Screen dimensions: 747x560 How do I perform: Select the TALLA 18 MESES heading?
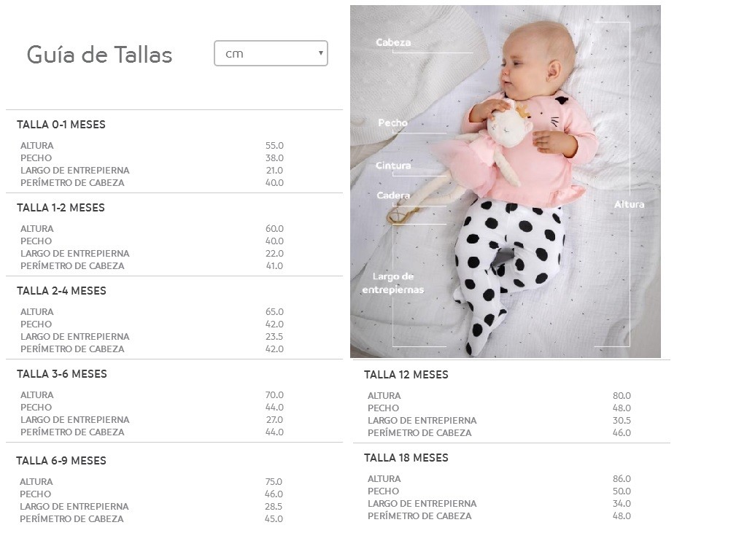coord(406,458)
